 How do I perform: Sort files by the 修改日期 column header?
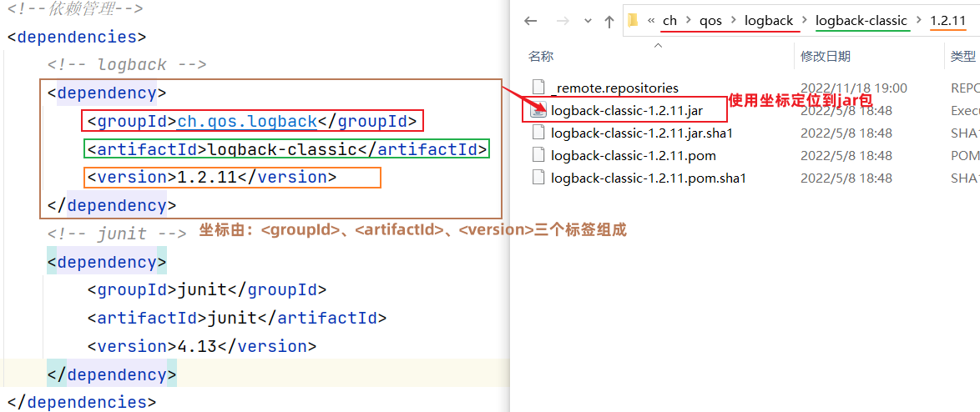(x=825, y=56)
